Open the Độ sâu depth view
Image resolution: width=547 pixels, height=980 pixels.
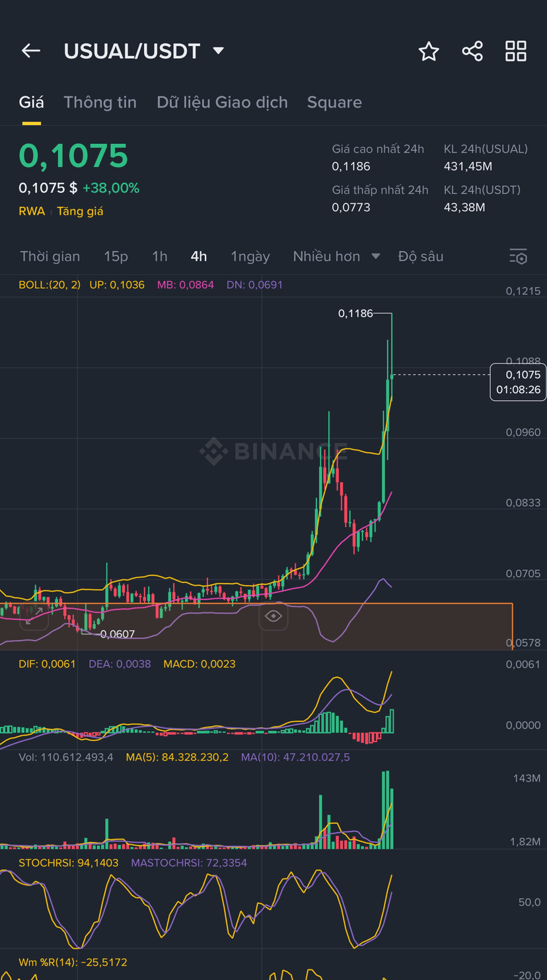[x=421, y=256]
